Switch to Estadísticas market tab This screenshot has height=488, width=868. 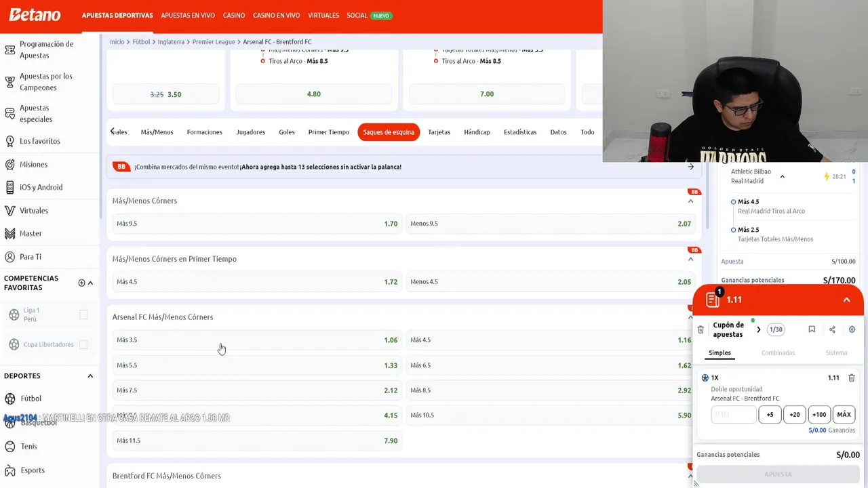[x=520, y=132]
